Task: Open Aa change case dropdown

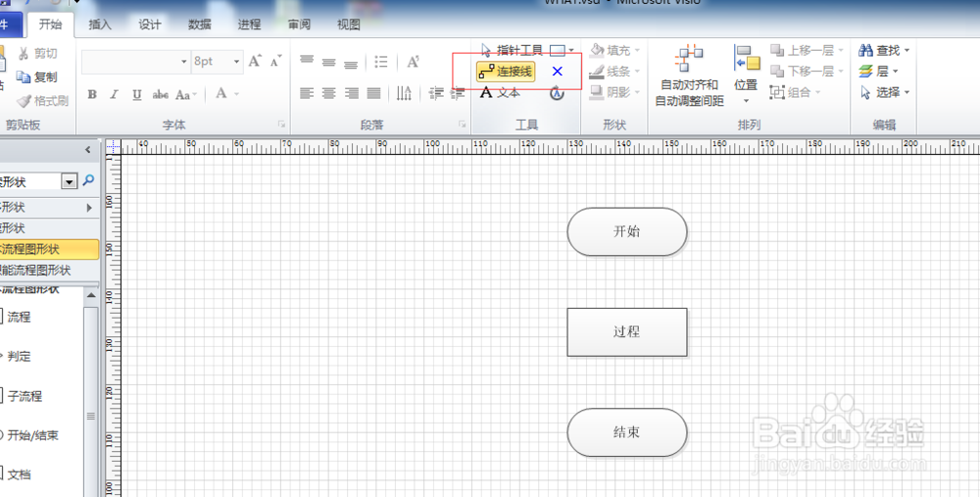Action: coord(185,94)
